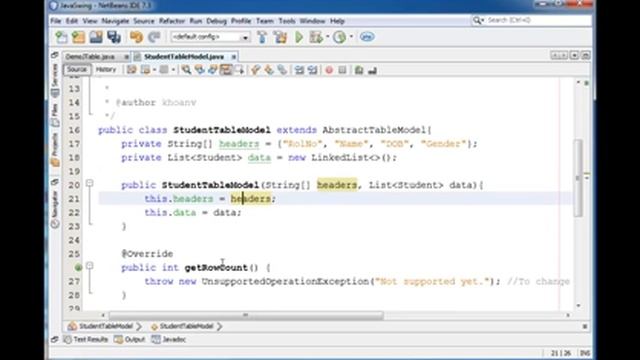Open the minimized Projects side panel
Viewport: 640px width, 360px height.
(x=55, y=150)
